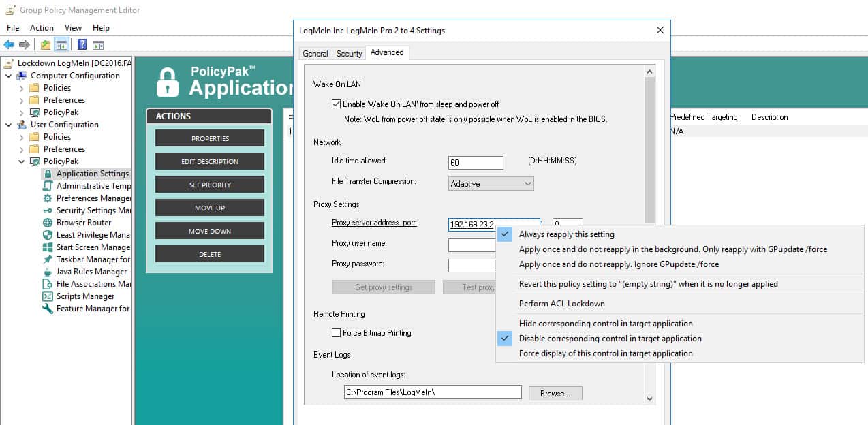Click the Least Privilege Manager shield icon
Screen dimensions: 868x425
pyautogui.click(x=48, y=235)
